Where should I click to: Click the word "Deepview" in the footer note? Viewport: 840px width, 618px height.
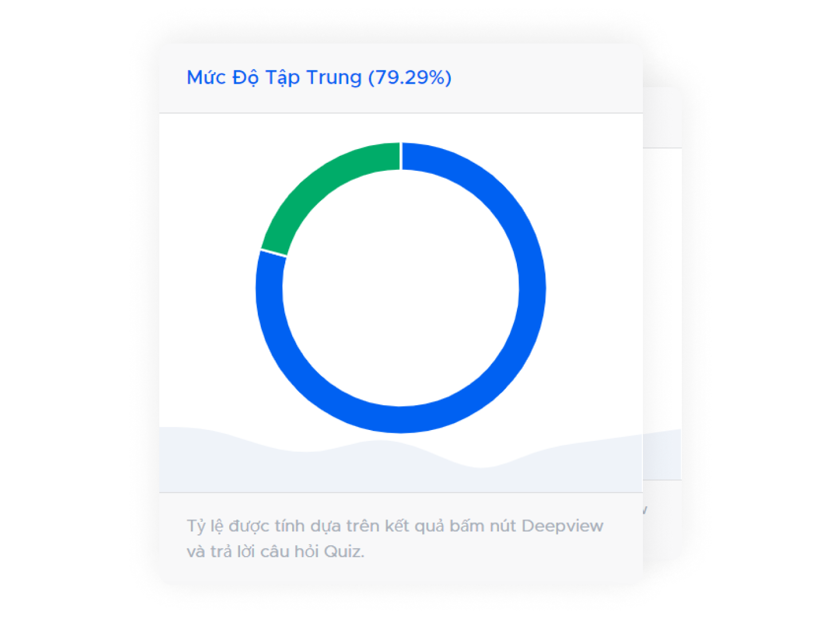click(562, 526)
